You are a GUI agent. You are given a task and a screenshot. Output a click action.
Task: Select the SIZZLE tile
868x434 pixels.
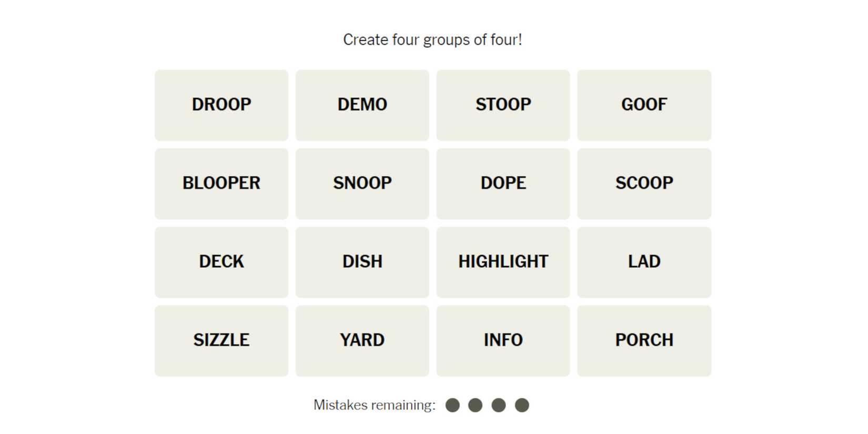pyautogui.click(x=221, y=340)
